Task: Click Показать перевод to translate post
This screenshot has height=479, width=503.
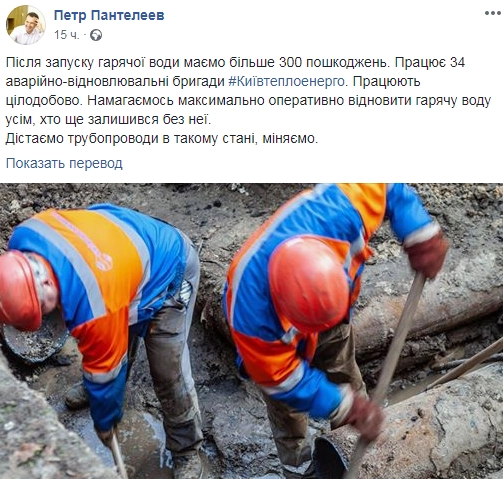Action: pos(64,163)
